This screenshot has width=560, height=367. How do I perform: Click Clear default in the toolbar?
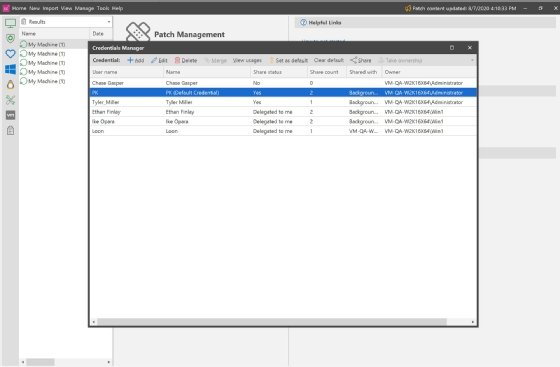click(329, 60)
